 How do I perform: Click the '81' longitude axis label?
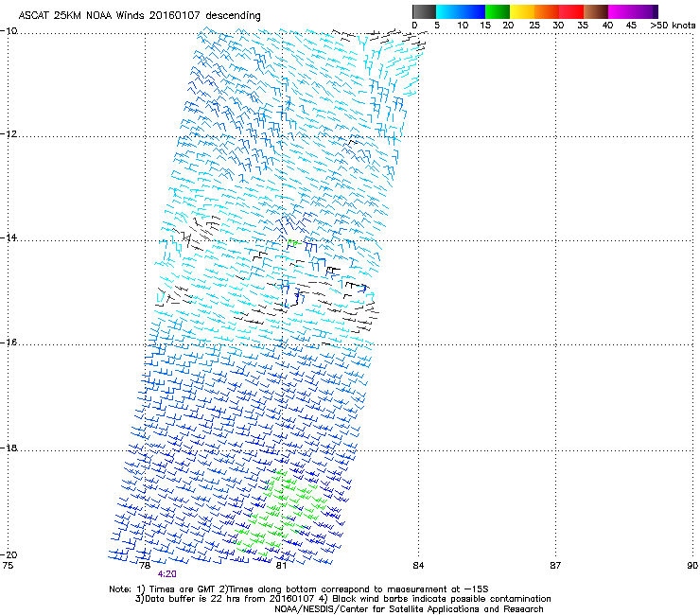[281, 566]
